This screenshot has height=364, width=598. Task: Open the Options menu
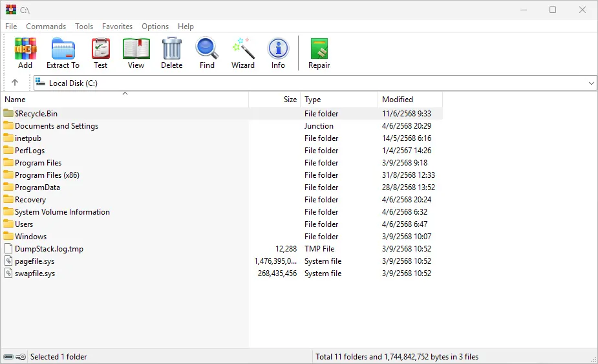[x=155, y=27]
